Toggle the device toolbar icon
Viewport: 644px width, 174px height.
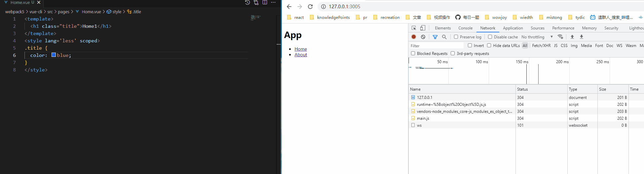click(x=423, y=28)
